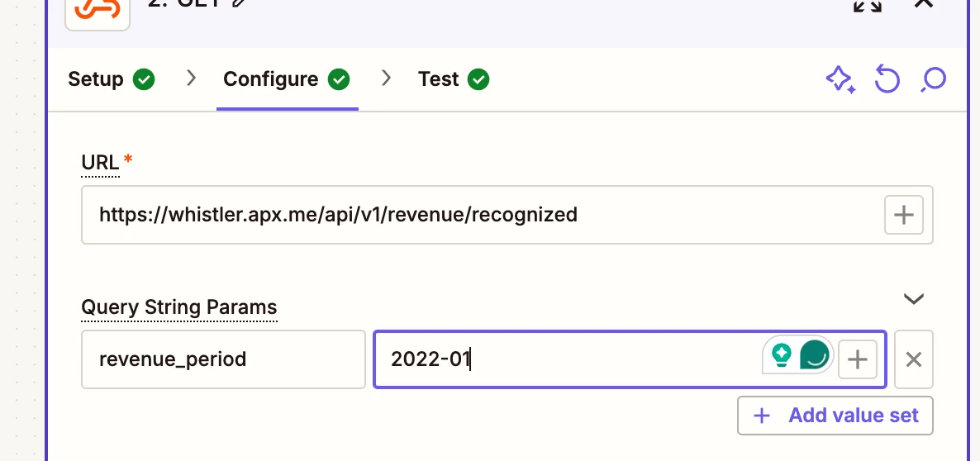980x461 pixels.
Task: Click the 2022-01 value input field
Action: tap(630, 359)
